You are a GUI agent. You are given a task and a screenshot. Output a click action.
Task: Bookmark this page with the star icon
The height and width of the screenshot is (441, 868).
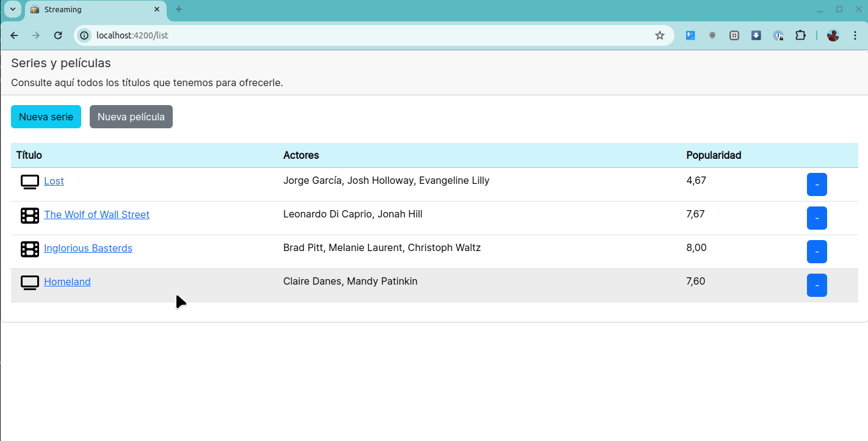pyautogui.click(x=660, y=35)
